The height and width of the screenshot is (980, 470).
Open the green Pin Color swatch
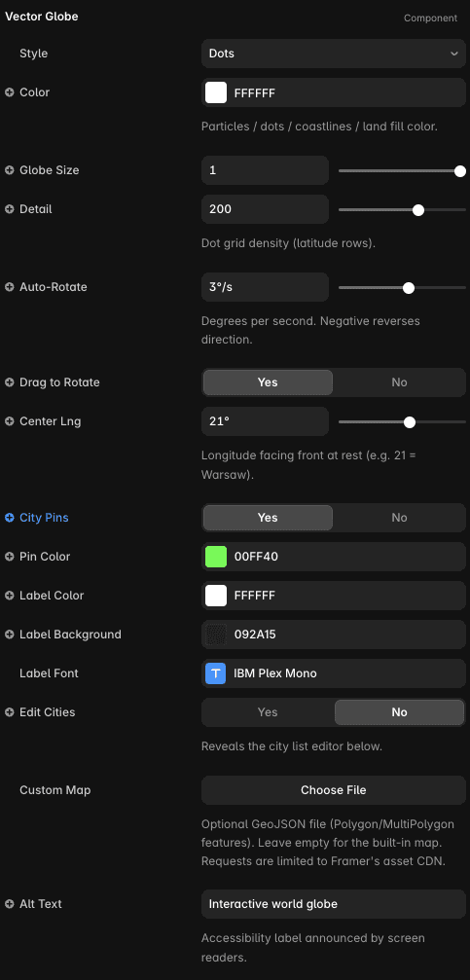(x=216, y=557)
